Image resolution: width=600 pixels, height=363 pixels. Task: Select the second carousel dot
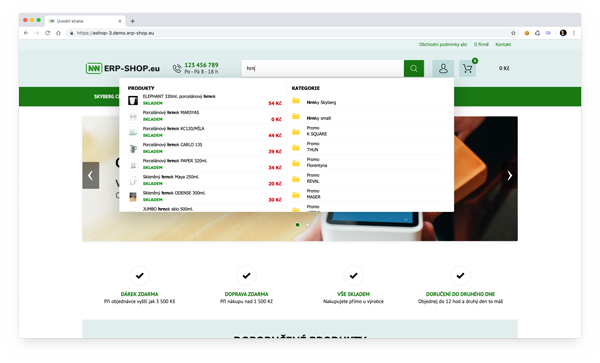point(307,225)
